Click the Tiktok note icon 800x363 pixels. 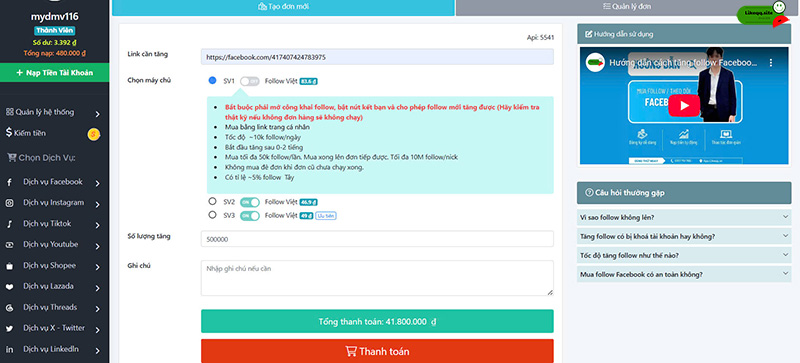10,224
